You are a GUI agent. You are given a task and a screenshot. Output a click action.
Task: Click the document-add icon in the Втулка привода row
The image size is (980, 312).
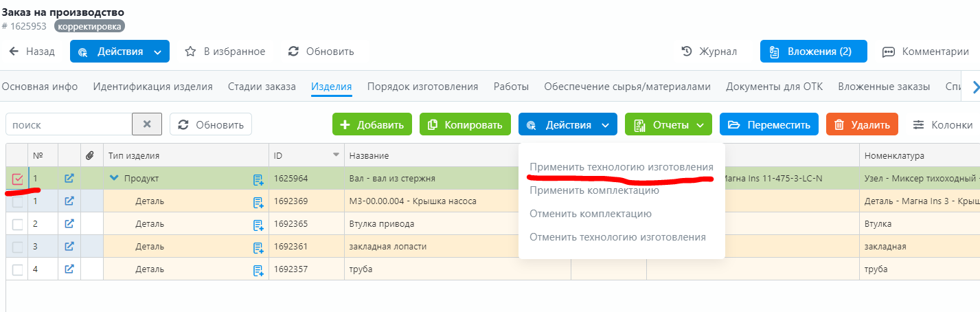(258, 224)
